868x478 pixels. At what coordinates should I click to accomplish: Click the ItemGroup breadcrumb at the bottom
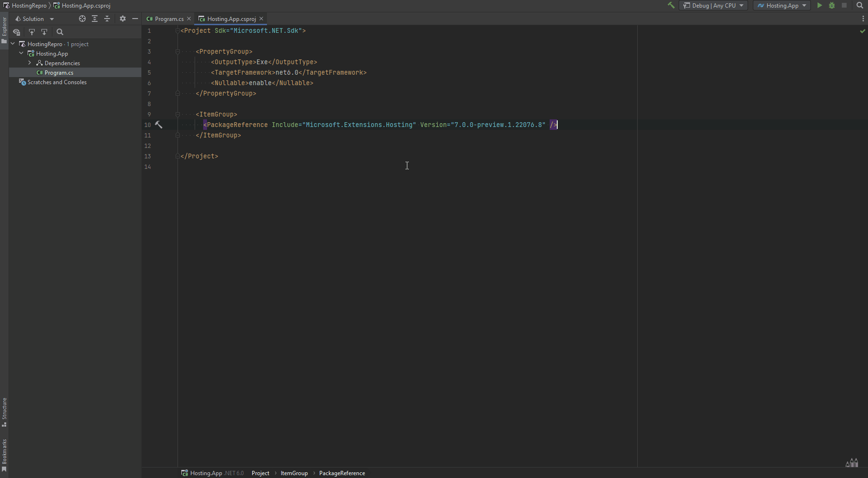pyautogui.click(x=294, y=473)
